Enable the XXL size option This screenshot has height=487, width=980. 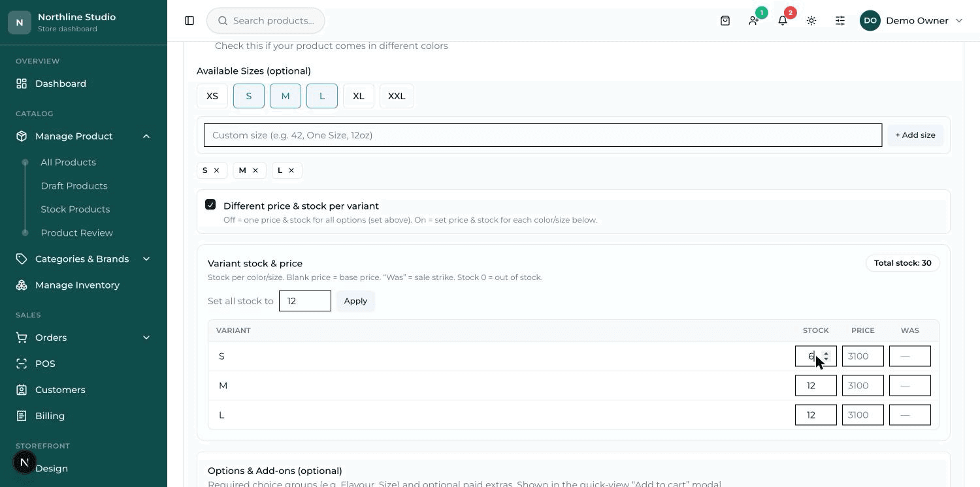(x=397, y=96)
